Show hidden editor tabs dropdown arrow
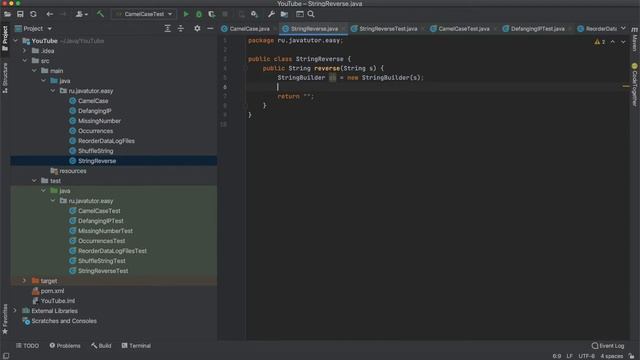This screenshot has height=360, width=640. [623, 28]
